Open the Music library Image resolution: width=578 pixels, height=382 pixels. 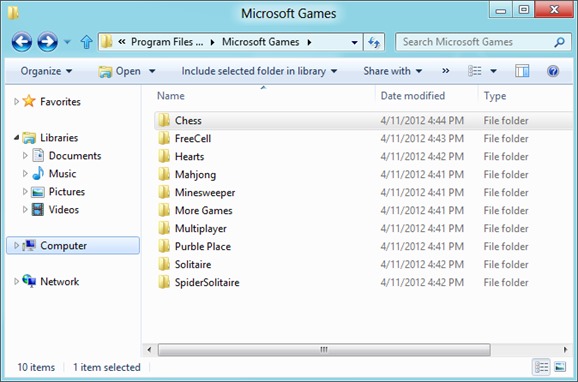pos(62,174)
